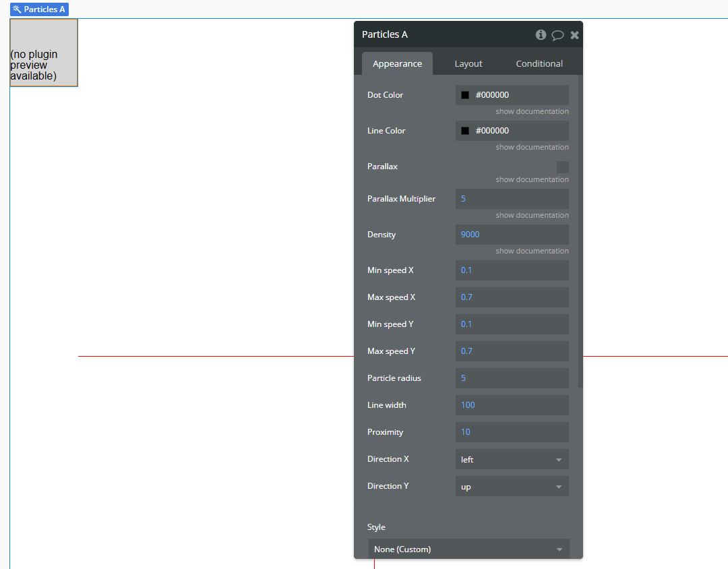728x569 pixels.
Task: Open the Line Color swatch
Action: [464, 130]
